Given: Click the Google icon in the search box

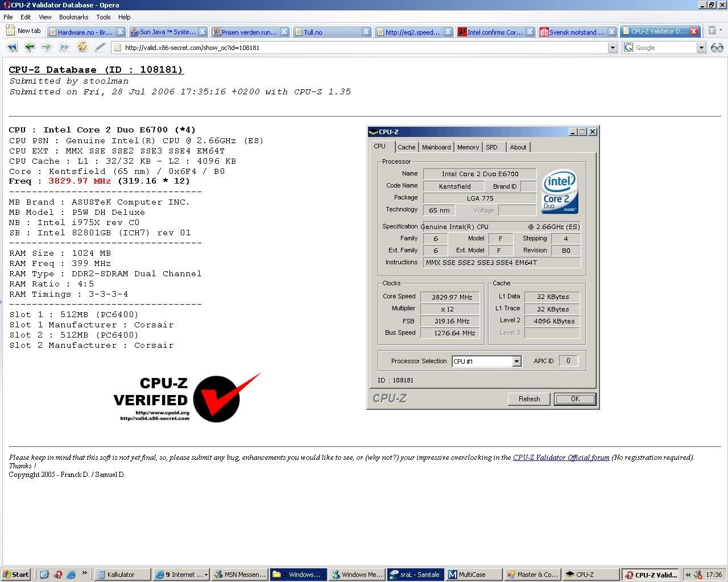Looking at the screenshot, I should click(x=628, y=48).
